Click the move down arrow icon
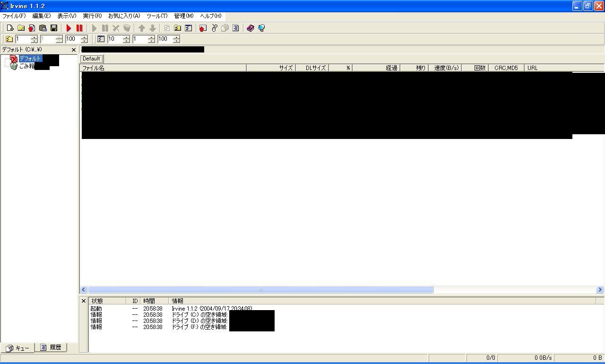Image resolution: width=605 pixels, height=364 pixels. tap(152, 28)
